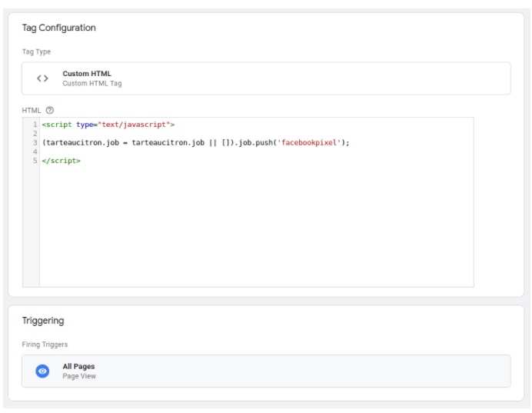Click the closing </script> tag line
The width and height of the screenshot is (532, 413).
click(x=61, y=161)
